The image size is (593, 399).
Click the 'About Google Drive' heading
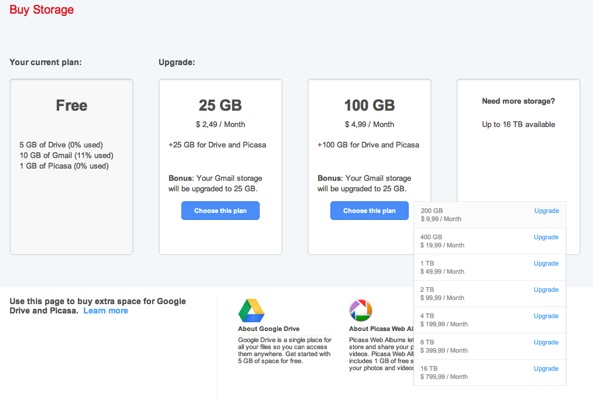point(269,329)
